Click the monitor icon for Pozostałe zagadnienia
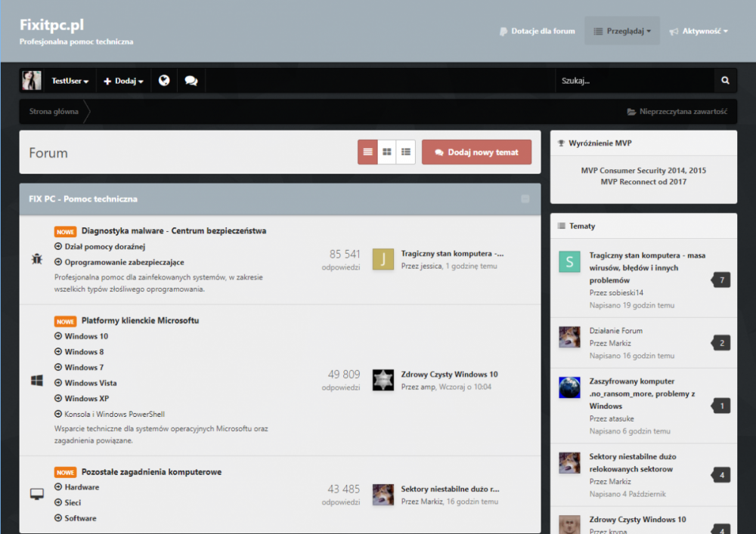This screenshot has height=534, width=756. 36,494
